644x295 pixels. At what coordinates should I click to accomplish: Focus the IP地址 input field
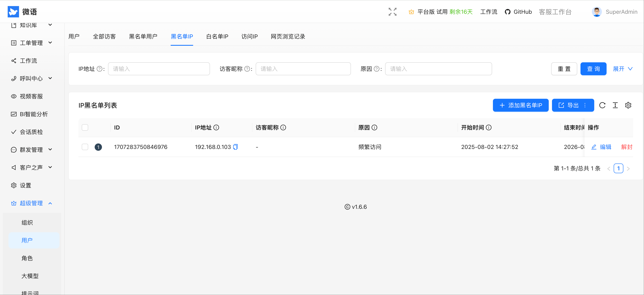(159, 69)
